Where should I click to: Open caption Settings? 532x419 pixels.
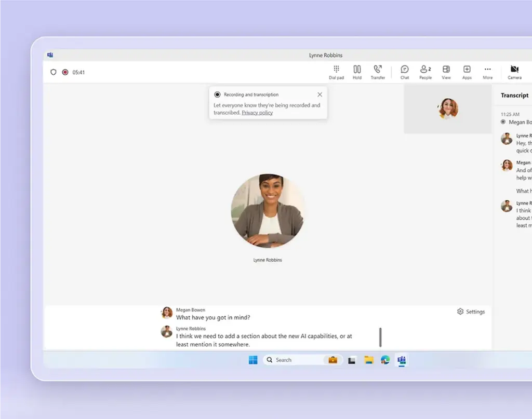pos(471,312)
